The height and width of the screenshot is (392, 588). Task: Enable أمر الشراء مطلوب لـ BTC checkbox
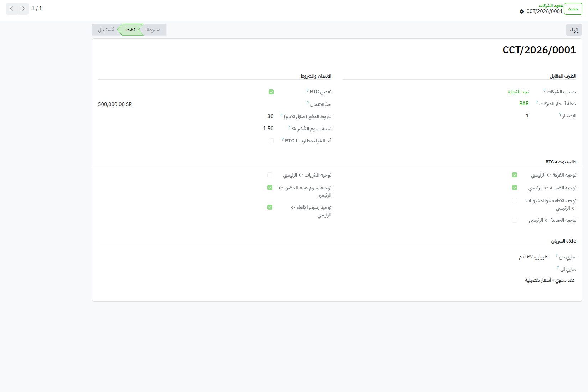pyautogui.click(x=271, y=141)
